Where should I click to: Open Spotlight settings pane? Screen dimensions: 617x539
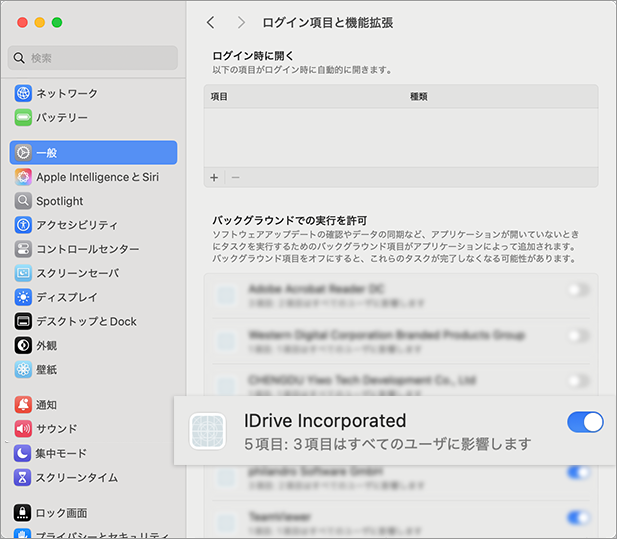[93, 201]
